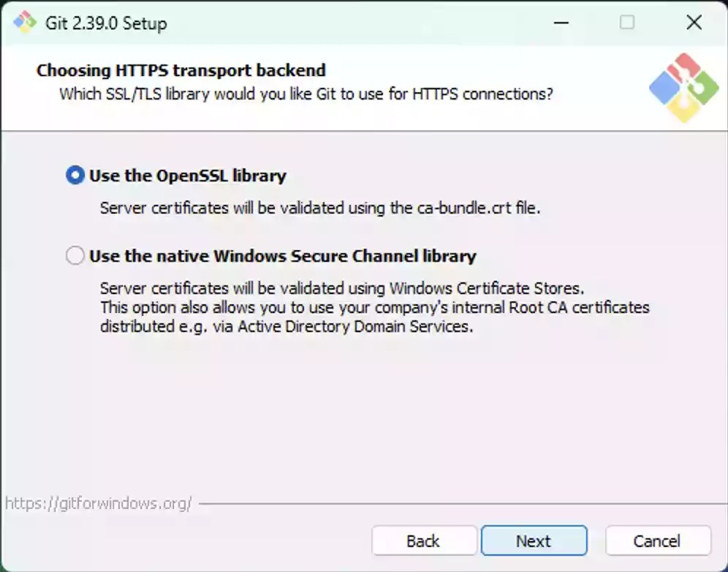Click the Windows Secure Channel label text
Viewport: 728px width, 572px height.
tap(281, 256)
